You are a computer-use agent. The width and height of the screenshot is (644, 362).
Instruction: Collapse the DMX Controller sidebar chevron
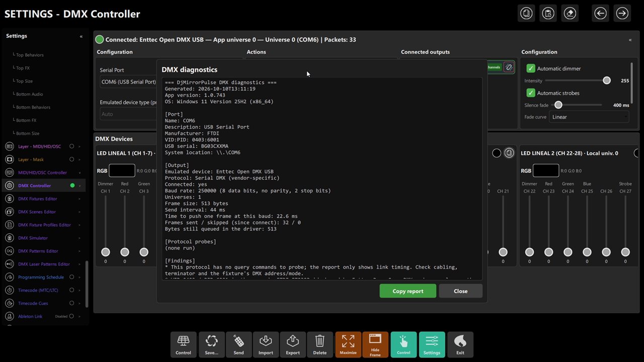coord(79,186)
